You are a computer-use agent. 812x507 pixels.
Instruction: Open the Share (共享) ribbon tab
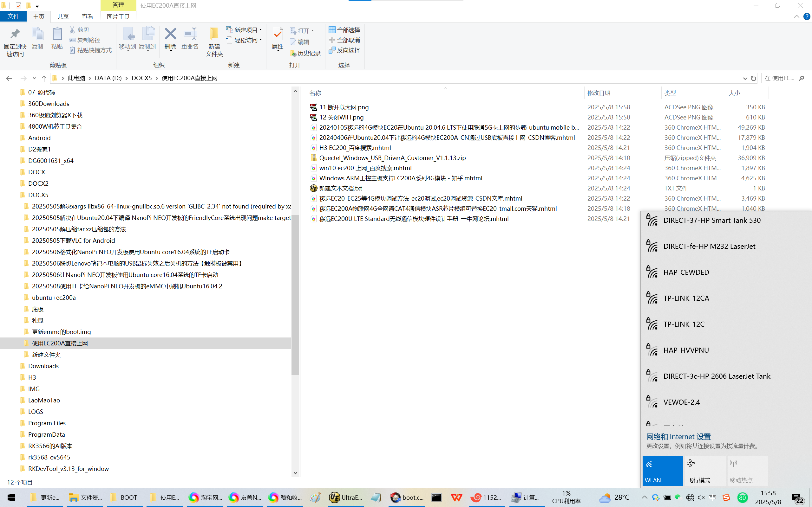coord(63,16)
